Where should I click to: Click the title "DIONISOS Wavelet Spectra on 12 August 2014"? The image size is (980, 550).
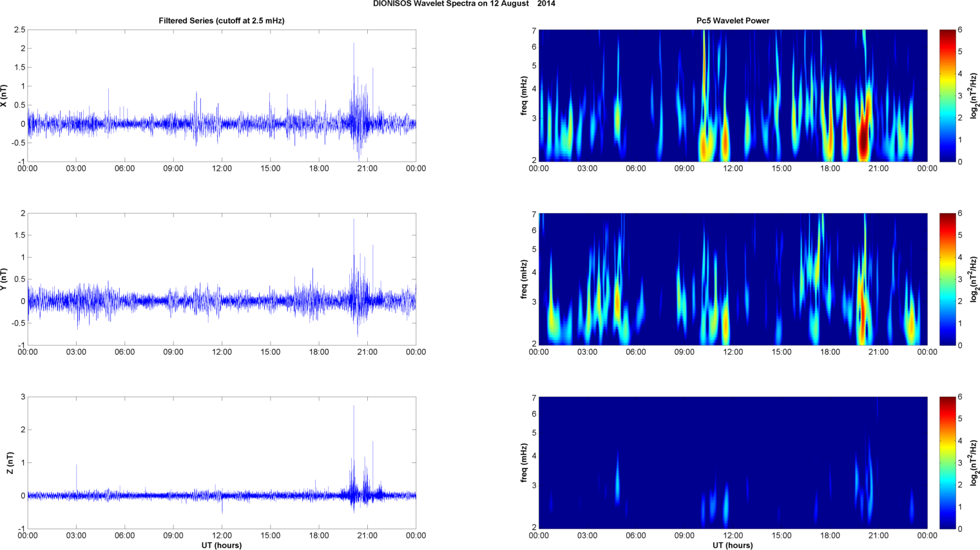[464, 4]
